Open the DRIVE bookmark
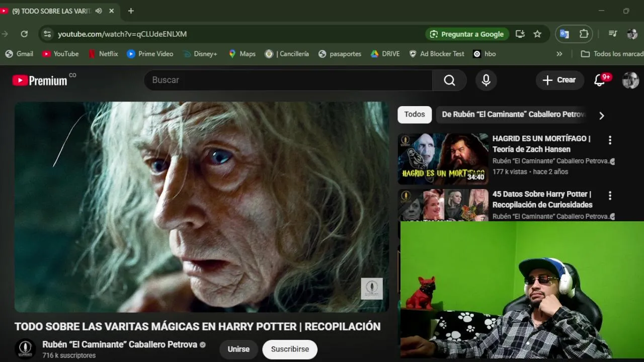Screen dimensions: 644x362 (385, 54)
